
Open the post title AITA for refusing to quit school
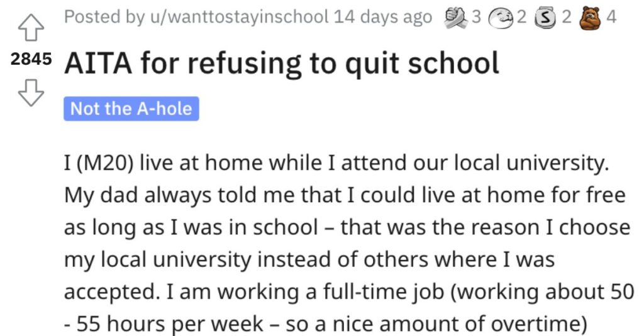point(282,63)
